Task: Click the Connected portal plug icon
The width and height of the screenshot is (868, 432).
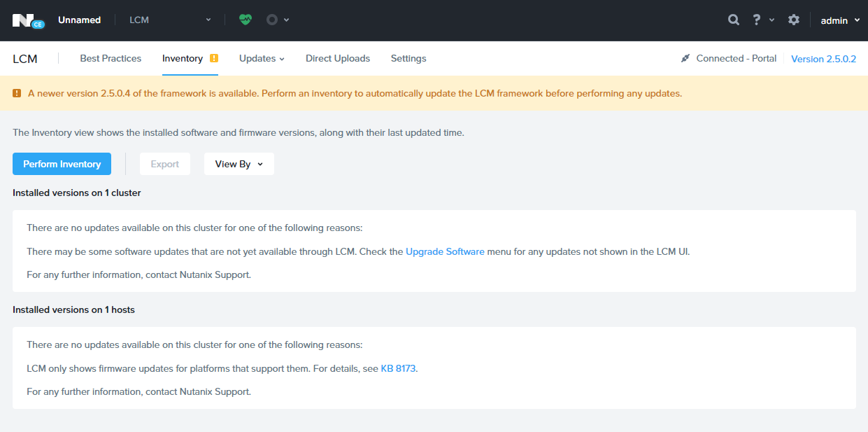Action: (685, 58)
